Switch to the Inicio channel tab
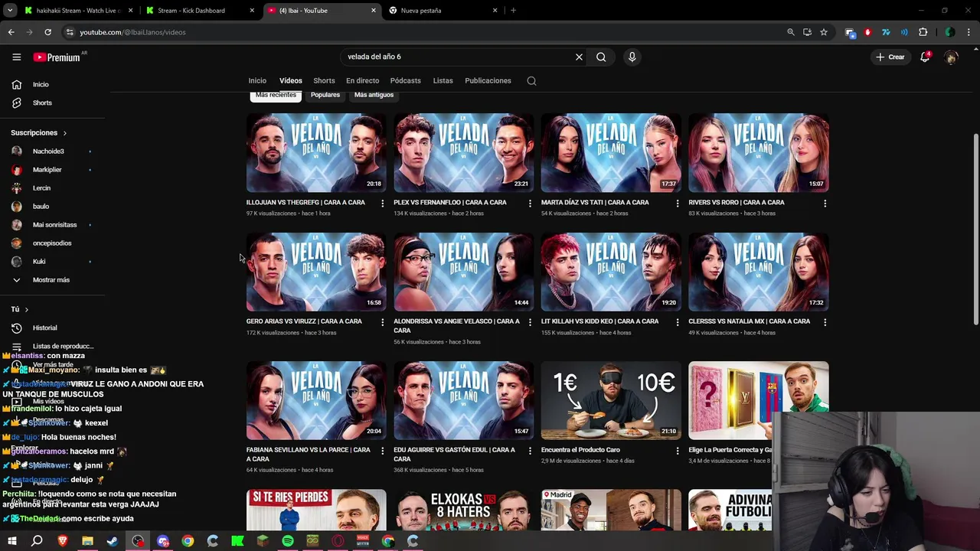 coord(257,80)
